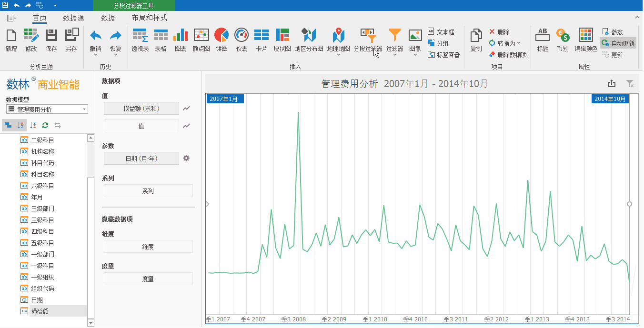Click the export icon above chart
Viewport: 644px width, 328px height.
612,84
